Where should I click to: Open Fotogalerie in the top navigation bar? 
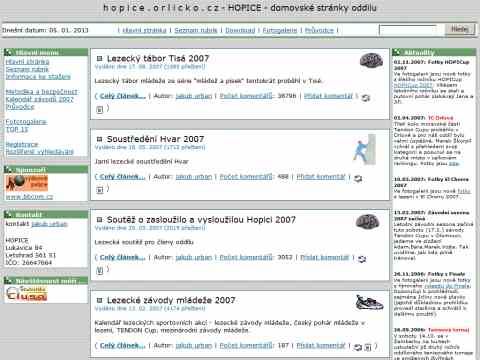pyautogui.click(x=280, y=30)
